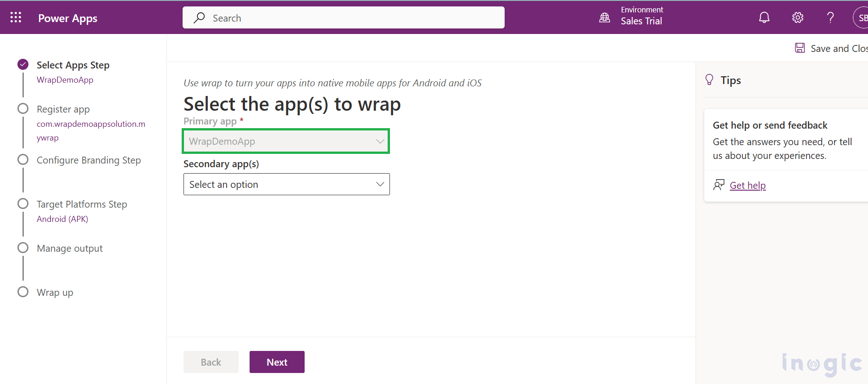Open Settings gear
Viewport: 868px width, 384px height.
pos(798,17)
